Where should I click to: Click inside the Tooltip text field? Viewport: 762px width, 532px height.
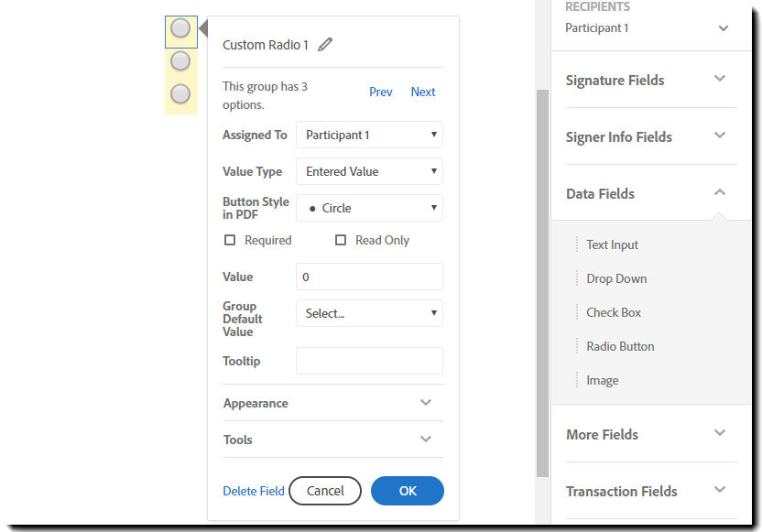point(369,361)
